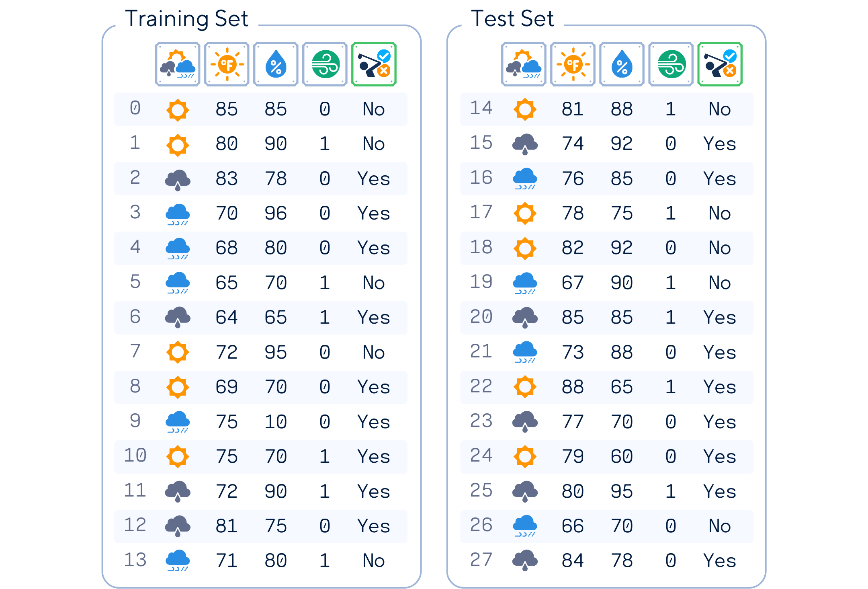
Task: Click the Training Set humidity percent header icon
Action: pyautogui.click(x=276, y=64)
